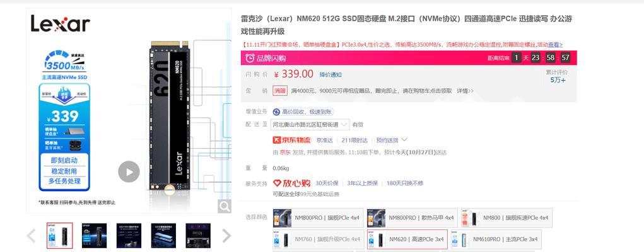This screenshot has height=252, width=644.
Task: Open delivery address dropdown 河北唐山市路北区
Action: (310, 124)
